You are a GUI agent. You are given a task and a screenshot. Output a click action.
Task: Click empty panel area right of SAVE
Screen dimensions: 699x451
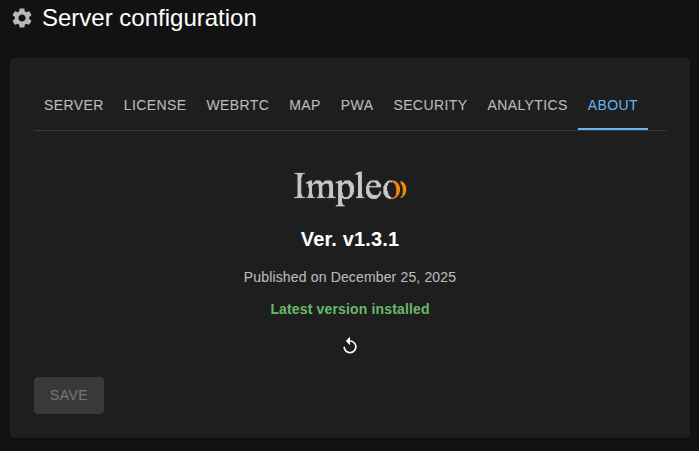point(400,395)
